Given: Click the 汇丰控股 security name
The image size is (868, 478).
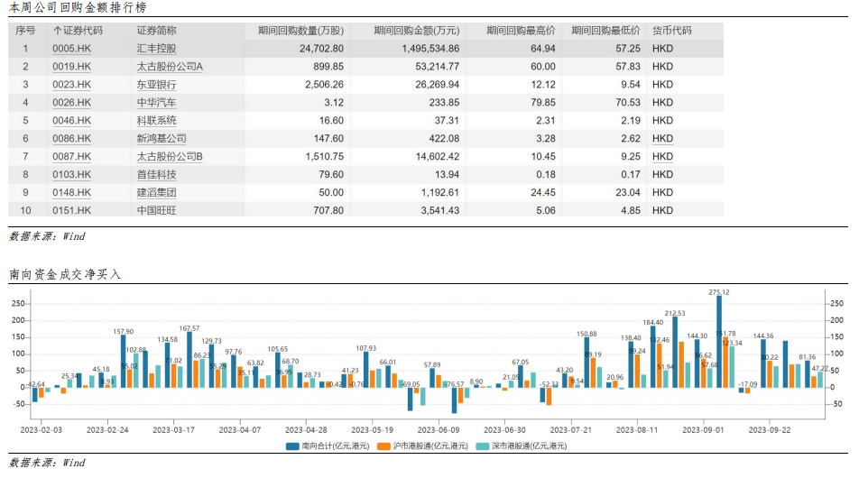Looking at the screenshot, I should (157, 49).
